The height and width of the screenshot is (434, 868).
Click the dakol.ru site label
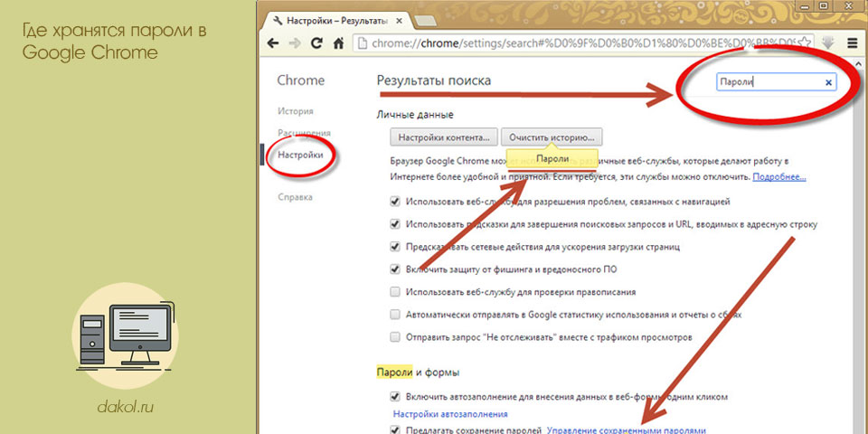coord(125,408)
